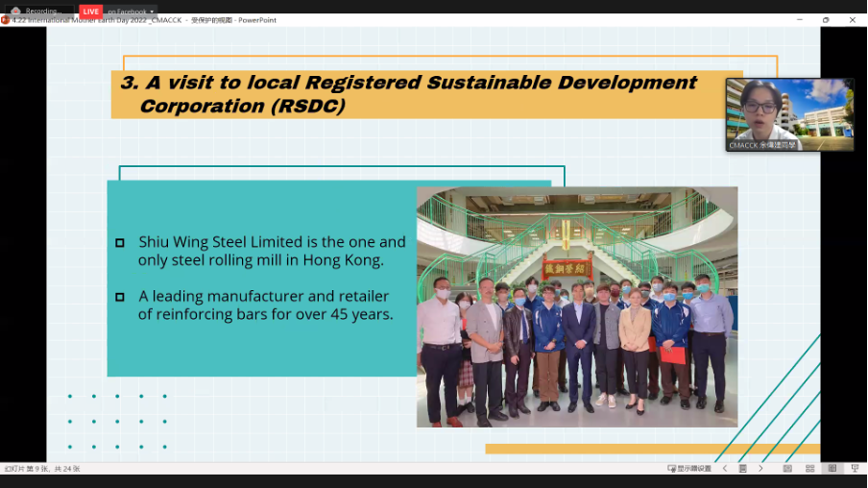The height and width of the screenshot is (488, 868).
Task: Open the slide menu icon between the arrows
Action: [743, 469]
